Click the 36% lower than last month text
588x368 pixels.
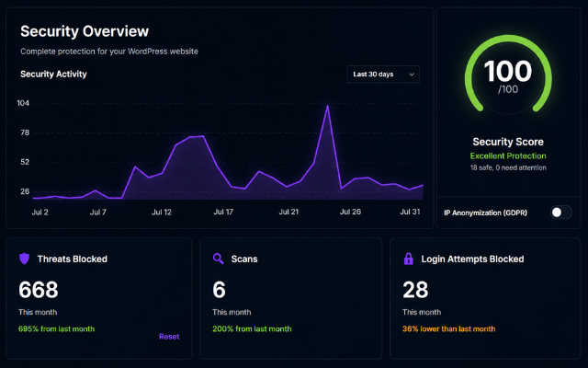tap(448, 329)
